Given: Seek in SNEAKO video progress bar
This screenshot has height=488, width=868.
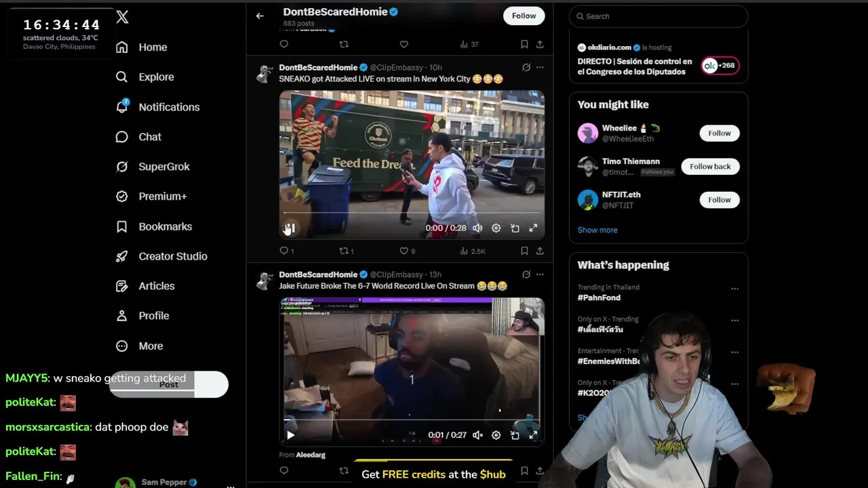Looking at the screenshot, I should pos(412,213).
